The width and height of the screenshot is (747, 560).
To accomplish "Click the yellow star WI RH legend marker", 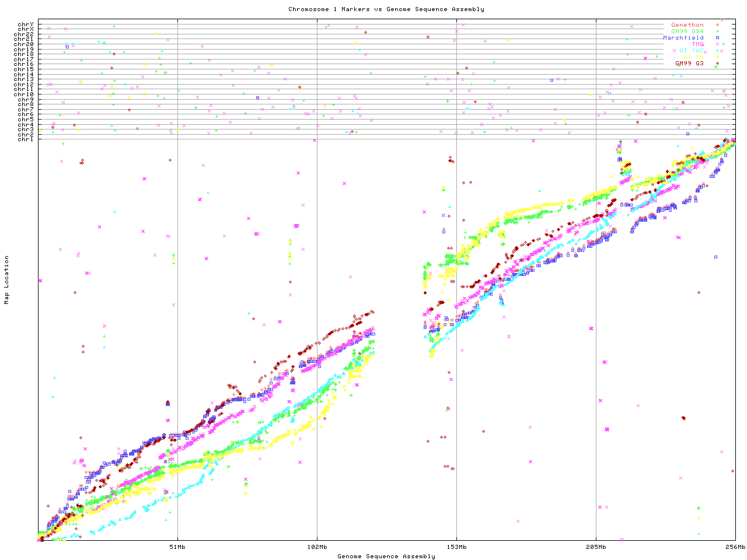I will 717,57.
